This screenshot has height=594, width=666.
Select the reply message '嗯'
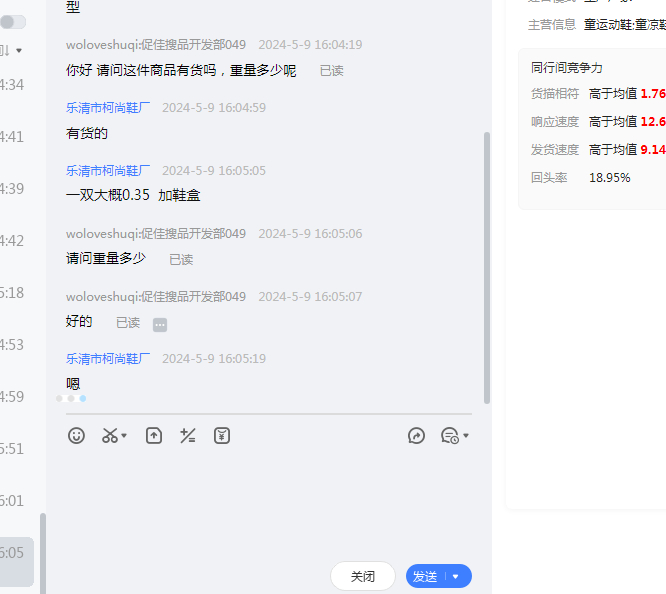[73, 384]
